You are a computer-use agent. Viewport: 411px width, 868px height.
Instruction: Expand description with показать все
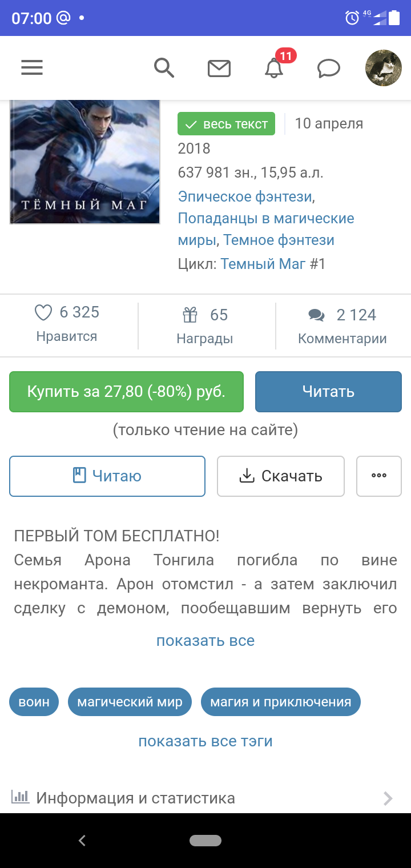(x=205, y=641)
